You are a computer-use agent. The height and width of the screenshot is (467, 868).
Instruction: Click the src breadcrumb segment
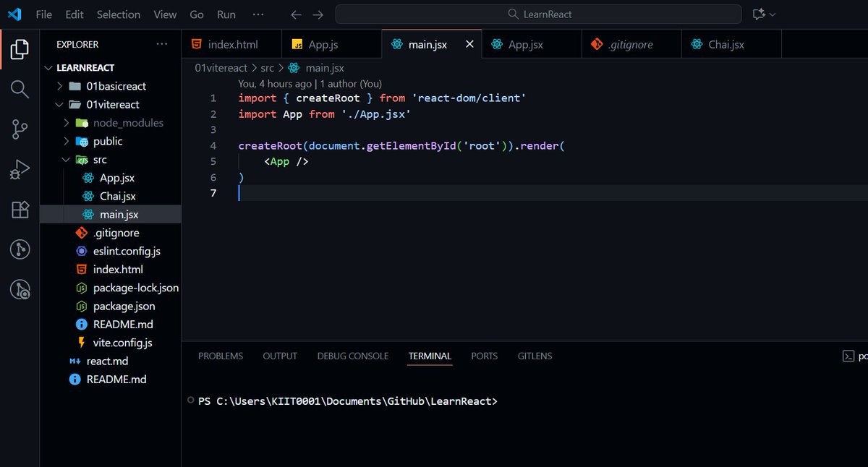click(267, 68)
